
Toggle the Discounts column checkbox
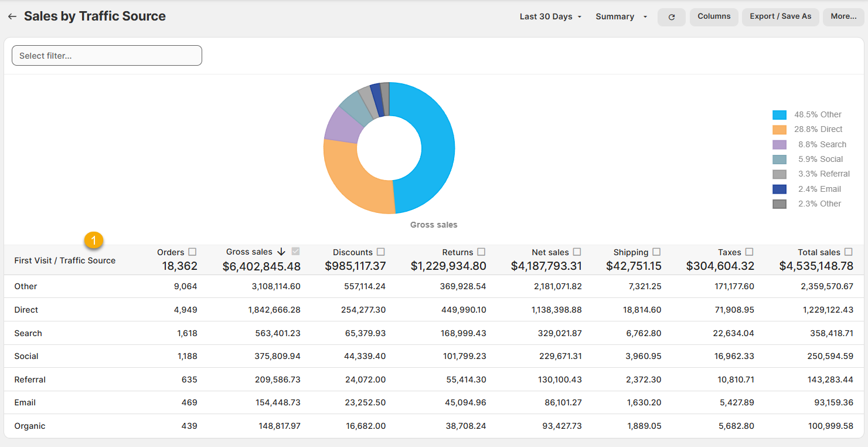coord(381,252)
